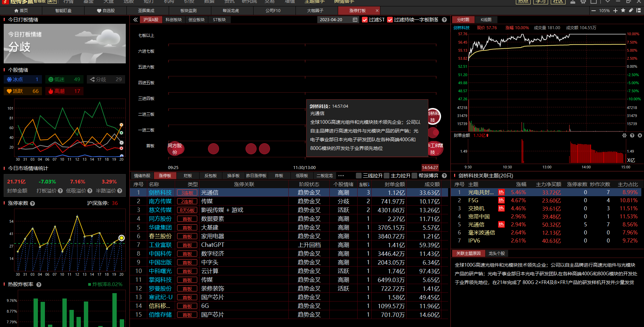Sort by 涨幅 column in related themes
The height and width of the screenshot is (327, 644).
pos(521,184)
